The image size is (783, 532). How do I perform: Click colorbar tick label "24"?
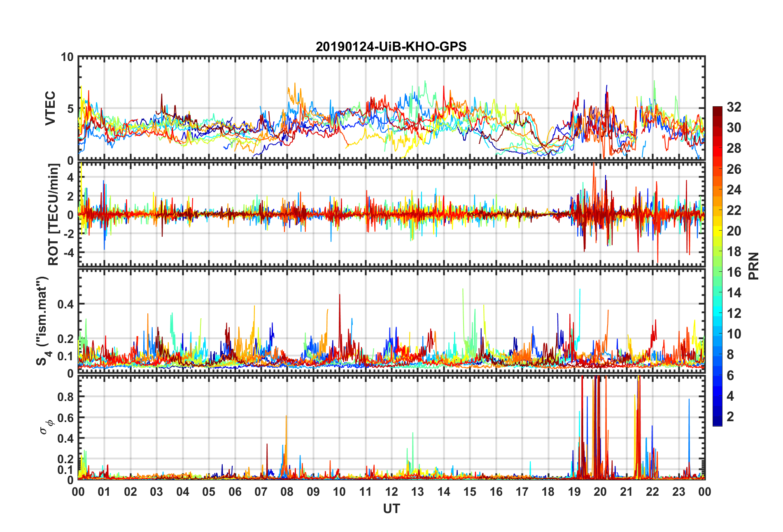734,189
